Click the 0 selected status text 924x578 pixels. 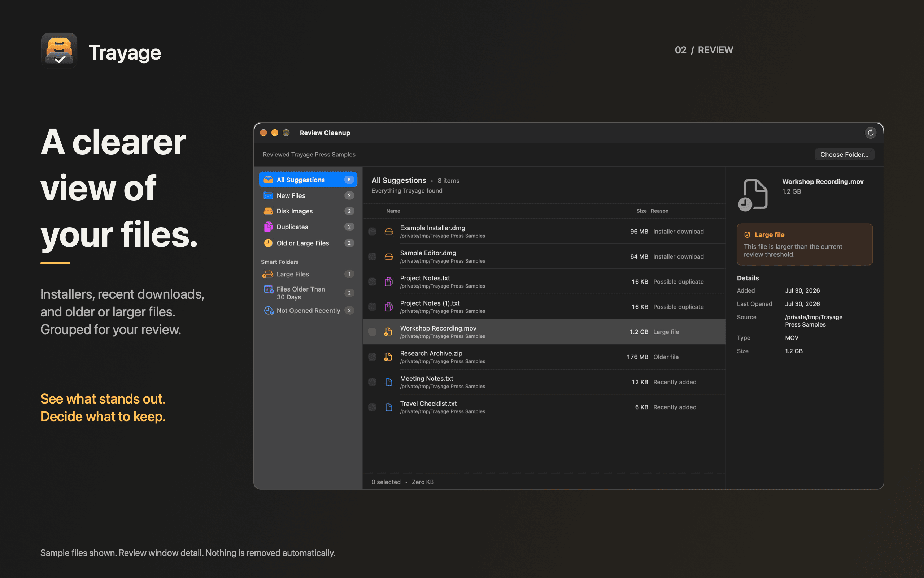point(386,482)
